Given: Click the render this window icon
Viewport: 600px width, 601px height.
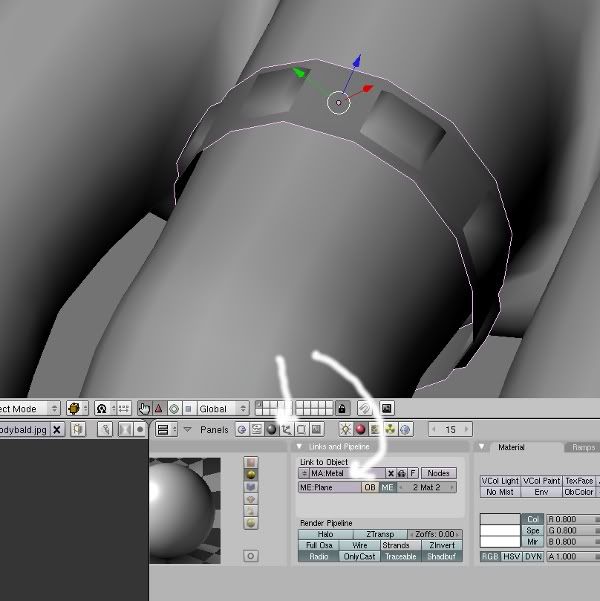Looking at the screenshot, I should 386,409.
